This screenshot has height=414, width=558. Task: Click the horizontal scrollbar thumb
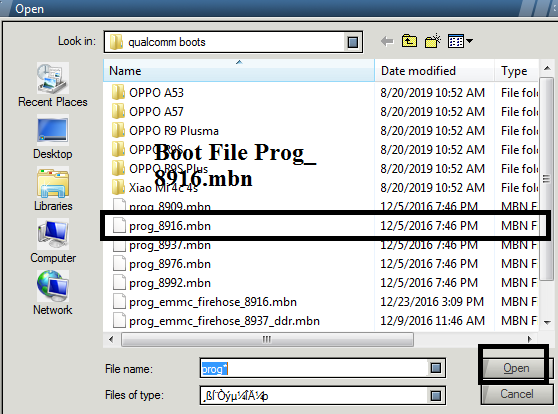pyautogui.click(x=267, y=339)
